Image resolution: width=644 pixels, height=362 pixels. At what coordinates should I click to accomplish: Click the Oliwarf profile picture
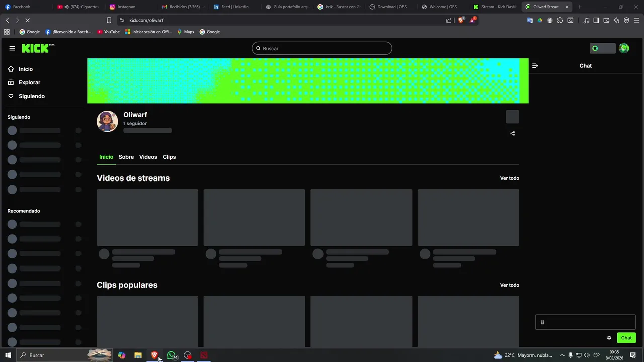point(107,121)
